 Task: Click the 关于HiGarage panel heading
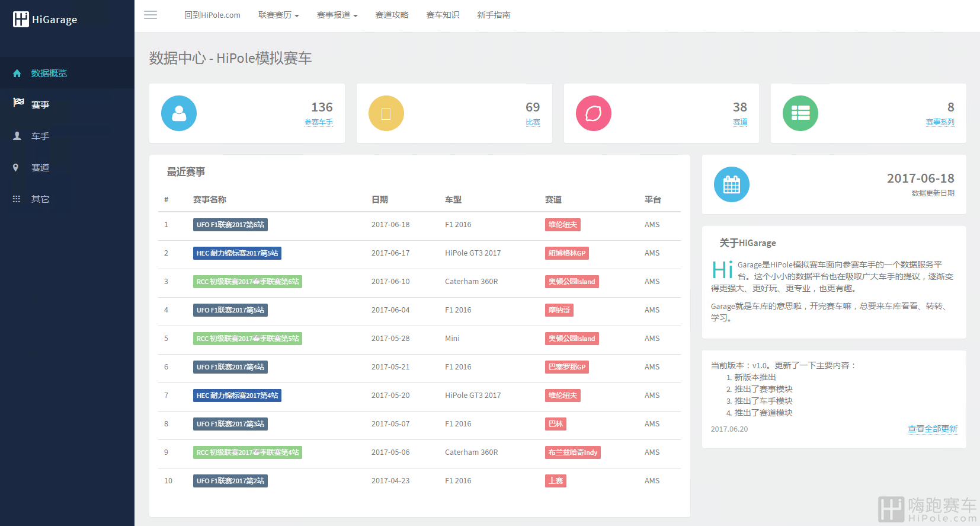(x=748, y=243)
